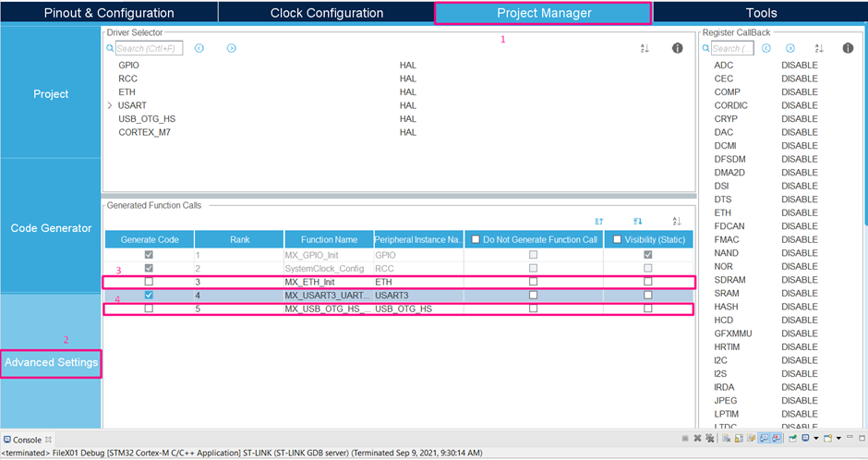Viewport: 868px width, 460px height.
Task: Click the Generate Code column header
Action: click(150, 239)
